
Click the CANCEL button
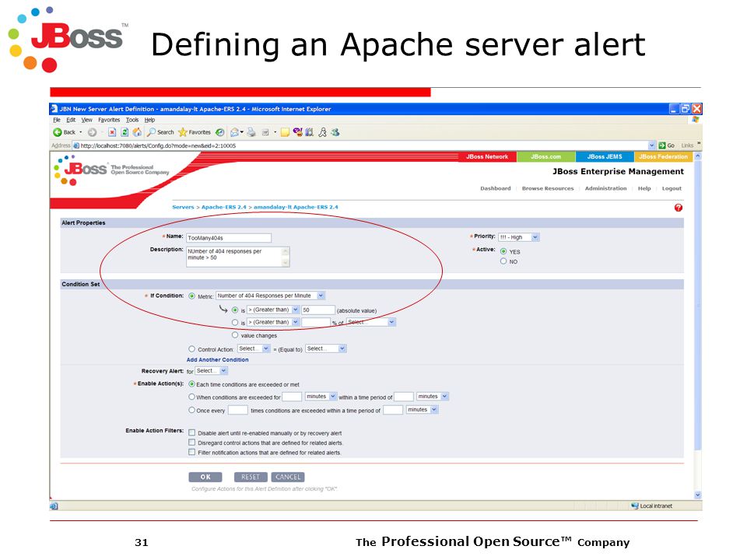coord(288,477)
